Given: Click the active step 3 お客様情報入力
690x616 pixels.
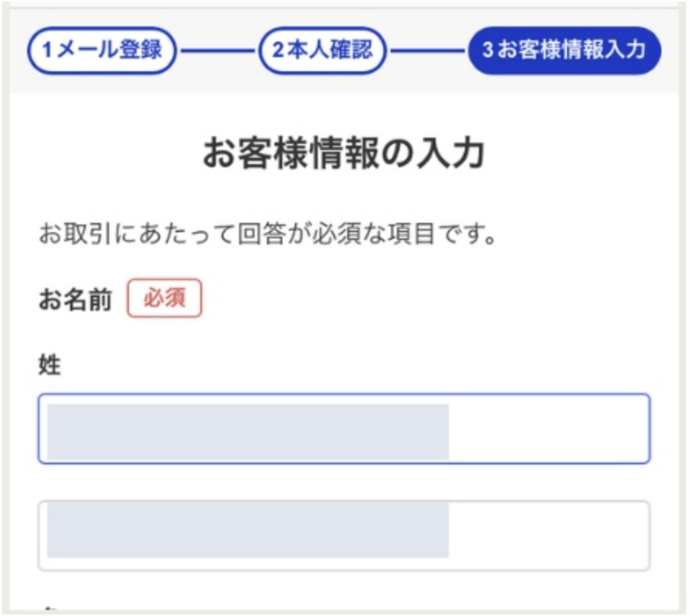Looking at the screenshot, I should pos(564,50).
